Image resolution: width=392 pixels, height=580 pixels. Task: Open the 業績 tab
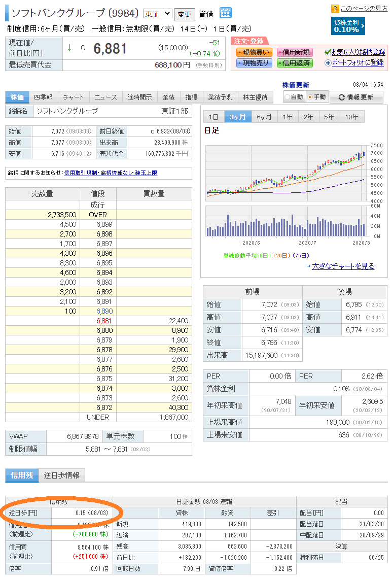pyautogui.click(x=169, y=97)
